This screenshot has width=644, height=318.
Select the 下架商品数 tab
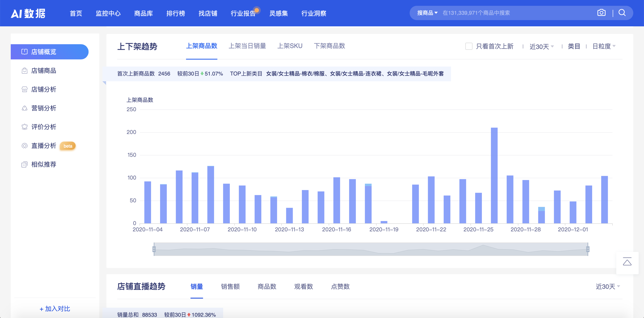coord(330,46)
